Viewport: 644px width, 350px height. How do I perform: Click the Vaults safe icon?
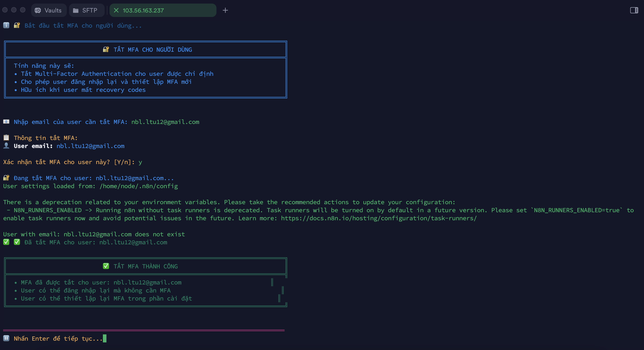[38, 10]
